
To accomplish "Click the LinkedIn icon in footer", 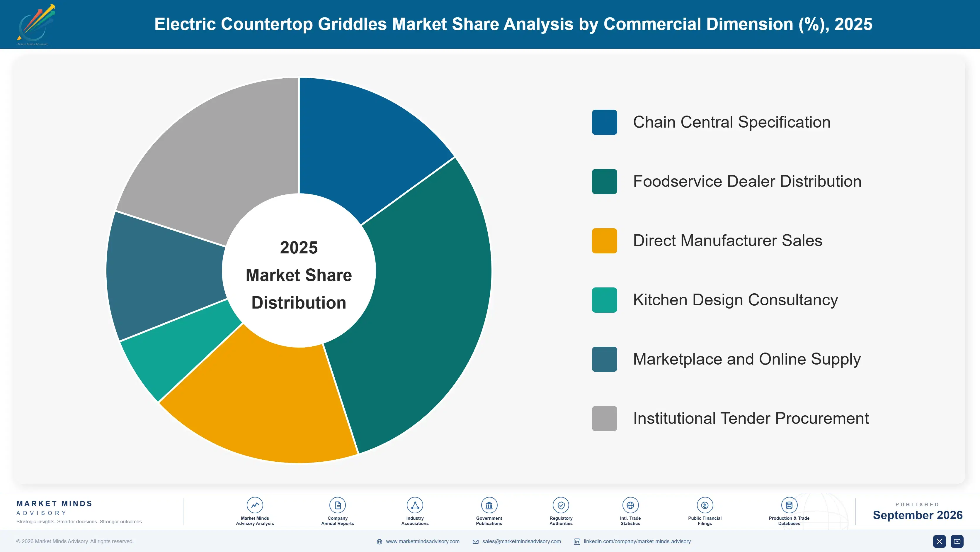I will pyautogui.click(x=577, y=541).
